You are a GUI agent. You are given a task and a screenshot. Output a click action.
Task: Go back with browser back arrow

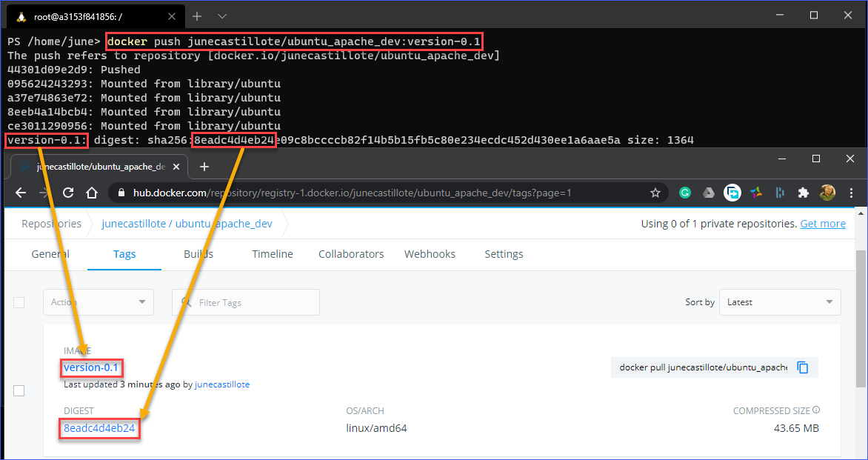click(x=21, y=193)
